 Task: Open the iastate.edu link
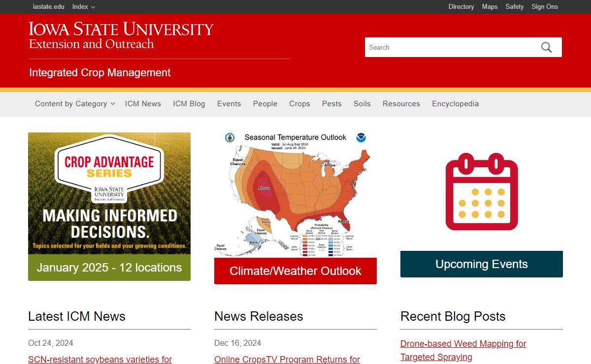pos(48,6)
